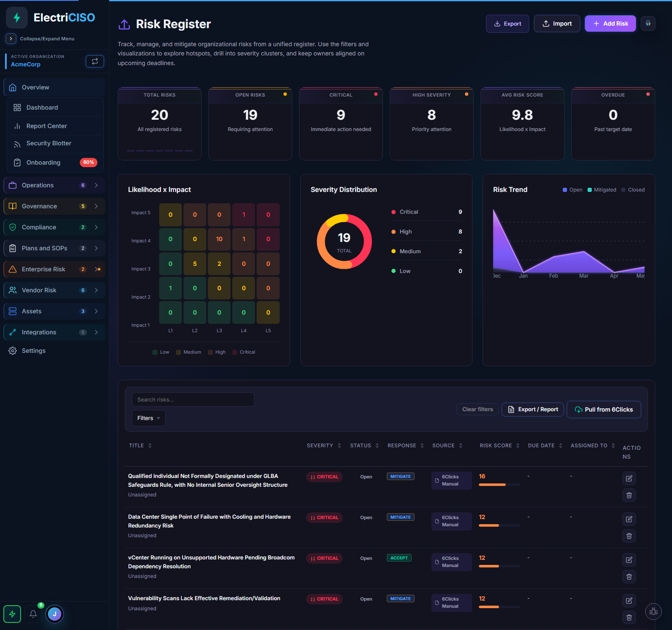This screenshot has height=630, width=672.
Task: Open the user avatar J
Action: [55, 614]
